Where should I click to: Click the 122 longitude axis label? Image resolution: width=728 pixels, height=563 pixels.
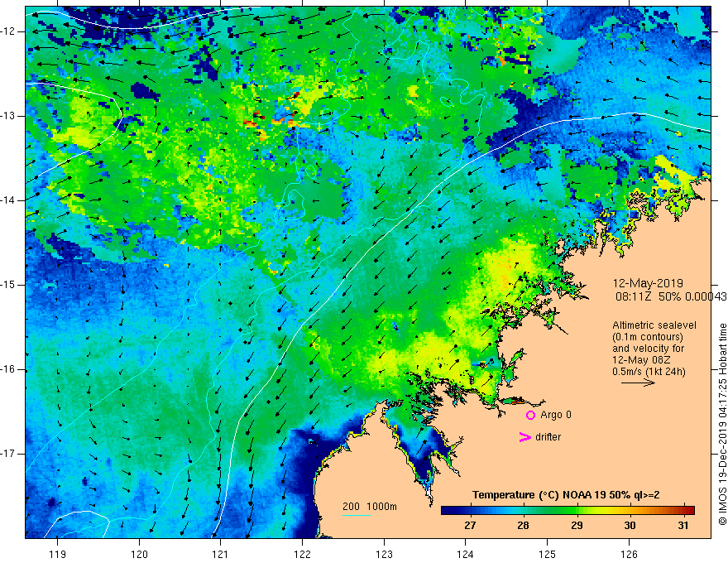[302, 554]
